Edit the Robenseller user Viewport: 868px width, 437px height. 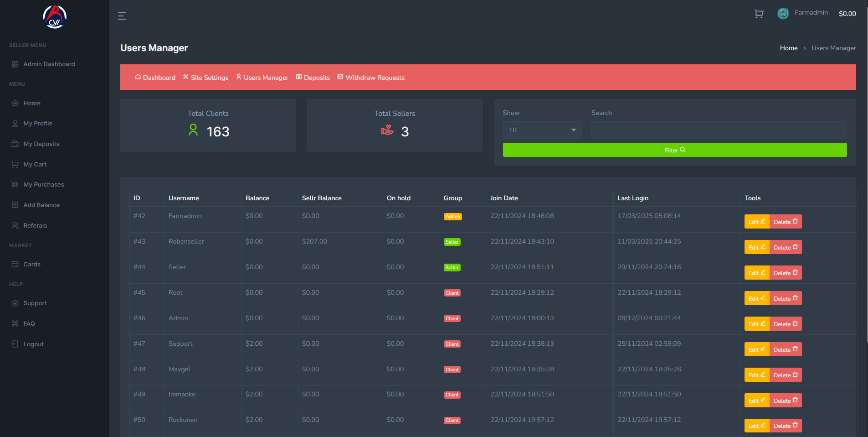[756, 247]
